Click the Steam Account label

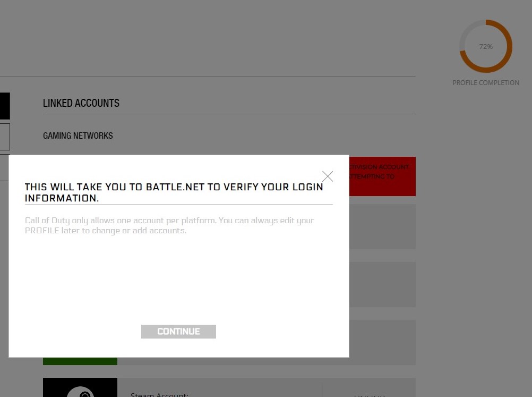point(159,395)
